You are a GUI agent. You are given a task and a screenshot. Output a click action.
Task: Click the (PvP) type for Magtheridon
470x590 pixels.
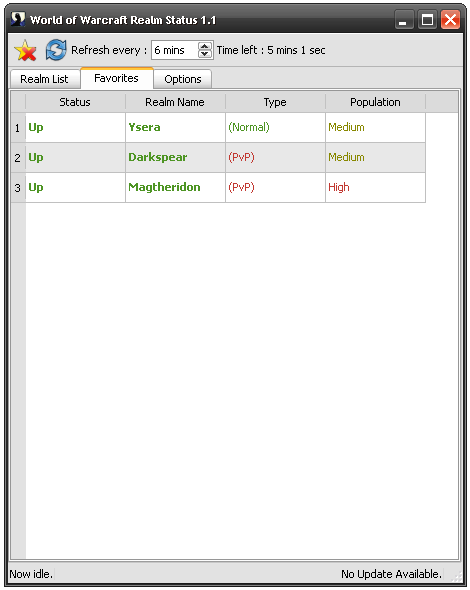275,188
